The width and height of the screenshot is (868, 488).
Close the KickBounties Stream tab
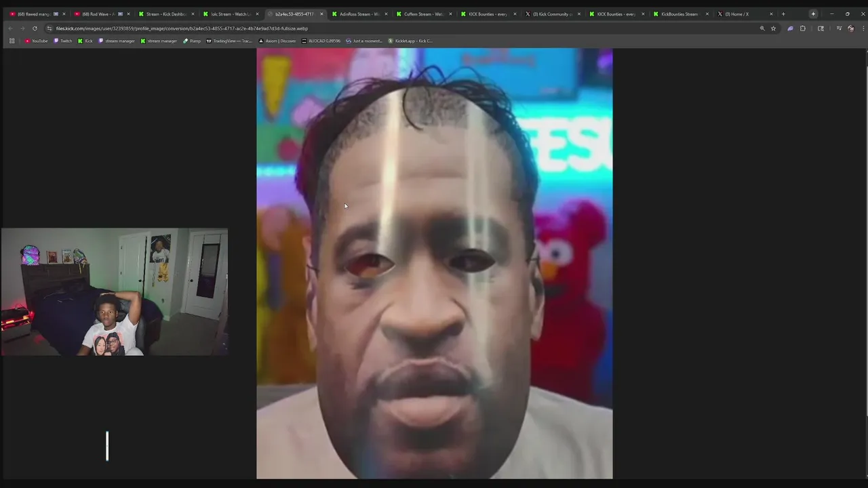(707, 14)
